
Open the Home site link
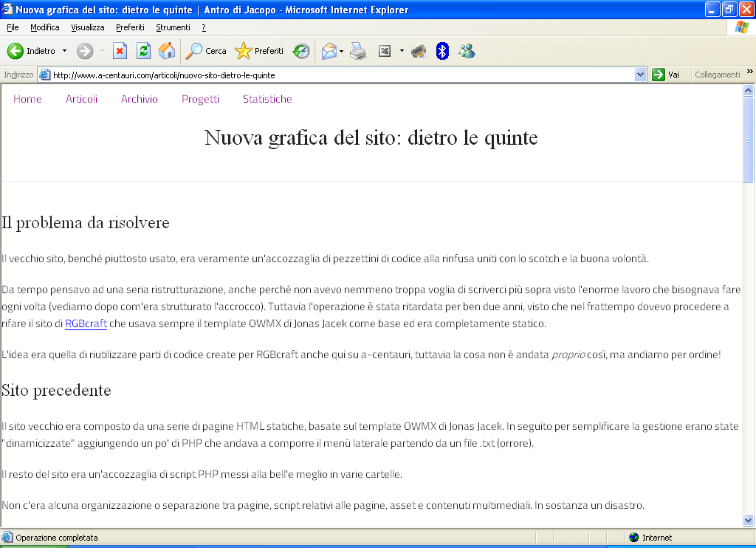click(x=27, y=99)
